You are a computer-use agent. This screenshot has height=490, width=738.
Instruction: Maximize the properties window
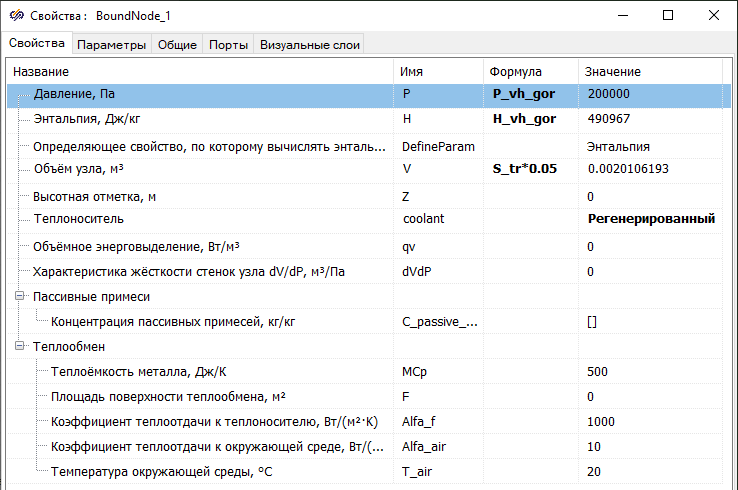tap(668, 16)
